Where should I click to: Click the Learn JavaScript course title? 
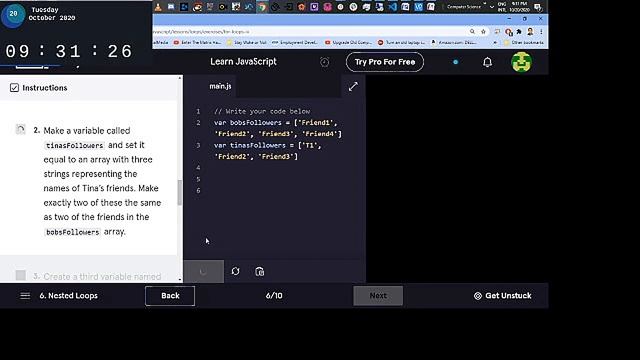click(x=243, y=62)
